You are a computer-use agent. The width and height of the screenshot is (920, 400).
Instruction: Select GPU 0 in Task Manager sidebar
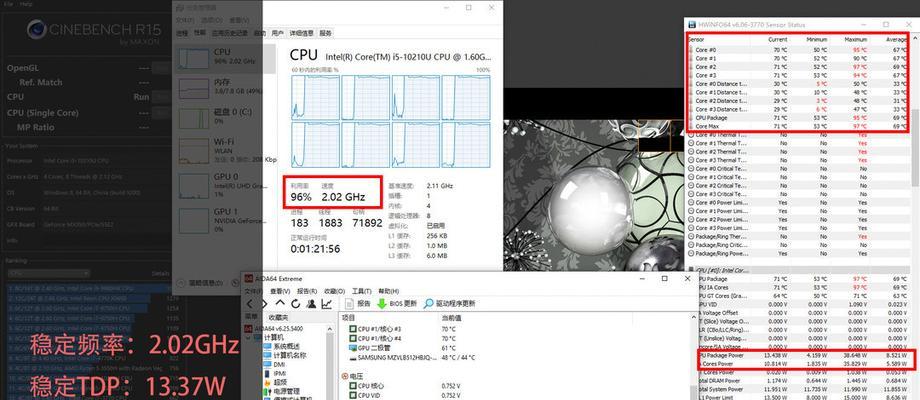pyautogui.click(x=226, y=185)
